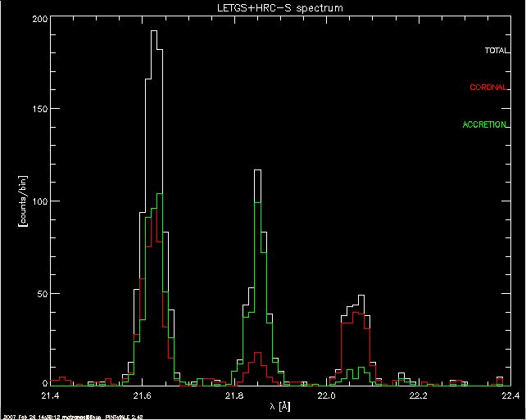Viewport: 526px width, 420px height.
Task: Click the 50 y-axis tick label
Action: point(40,293)
